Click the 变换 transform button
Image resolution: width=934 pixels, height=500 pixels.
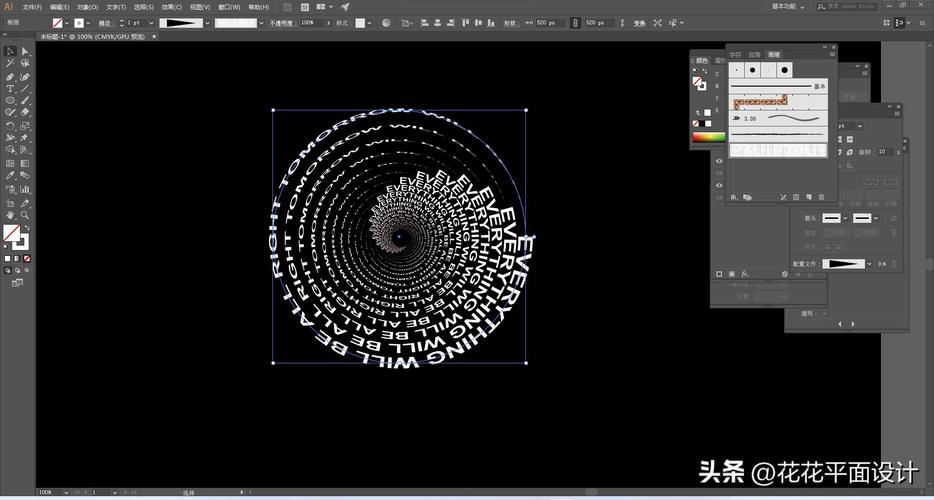[x=639, y=23]
